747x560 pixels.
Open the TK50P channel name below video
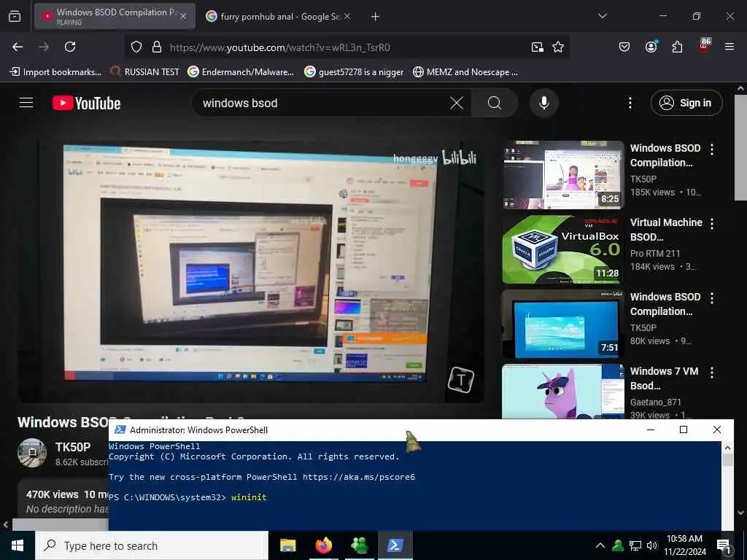(73, 447)
